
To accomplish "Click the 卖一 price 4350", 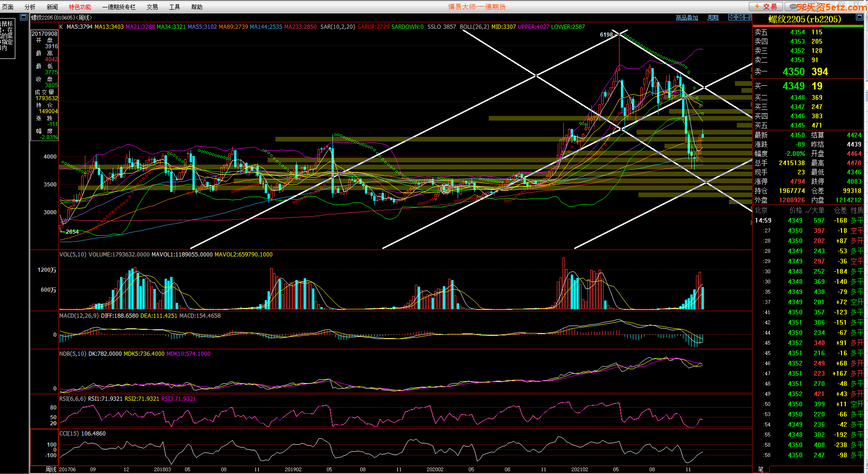I will (x=793, y=71).
